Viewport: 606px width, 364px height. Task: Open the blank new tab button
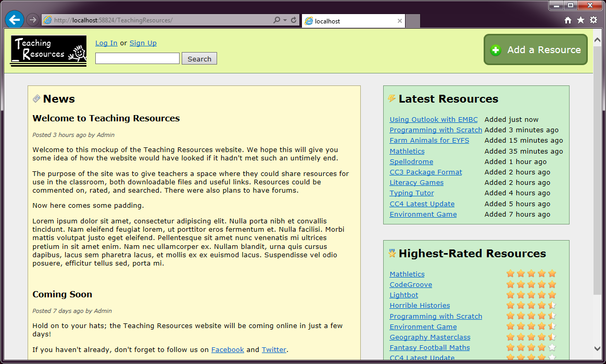click(413, 21)
